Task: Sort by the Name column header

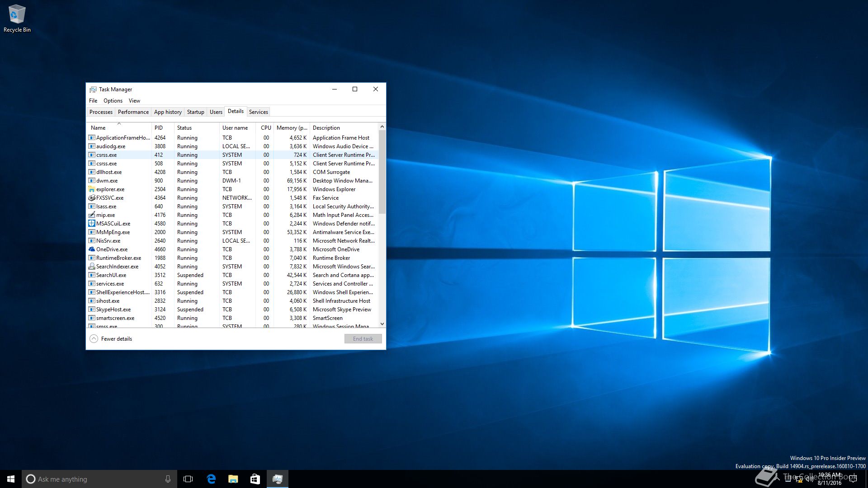Action: pyautogui.click(x=119, y=128)
